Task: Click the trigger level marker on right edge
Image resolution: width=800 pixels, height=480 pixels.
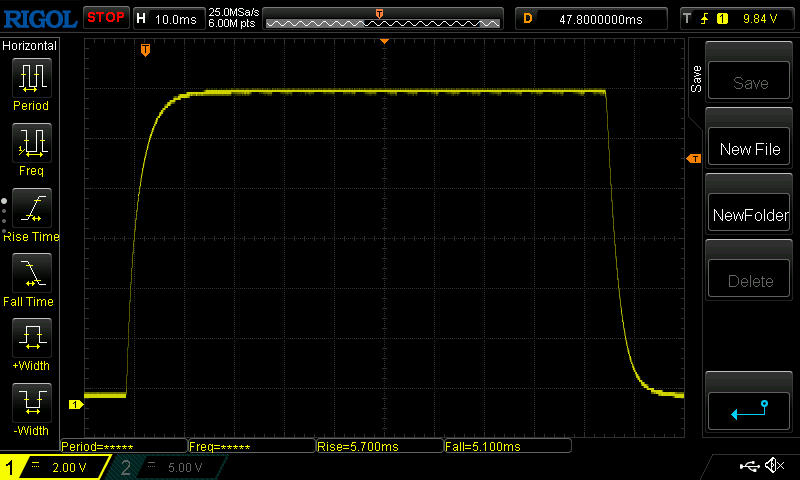Action: click(x=694, y=159)
